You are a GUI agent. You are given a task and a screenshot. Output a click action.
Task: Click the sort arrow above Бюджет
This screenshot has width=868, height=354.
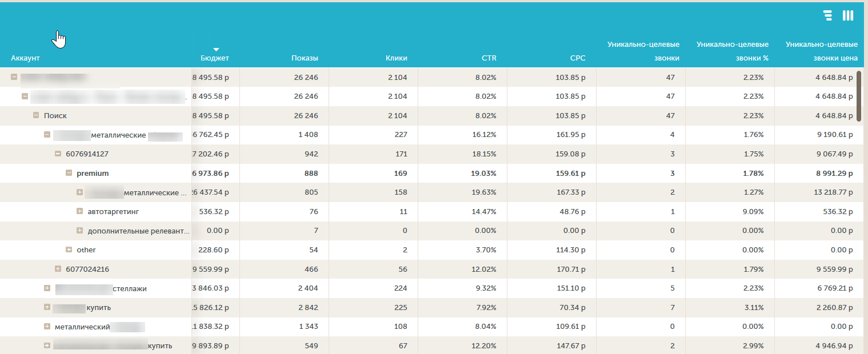pos(217,50)
